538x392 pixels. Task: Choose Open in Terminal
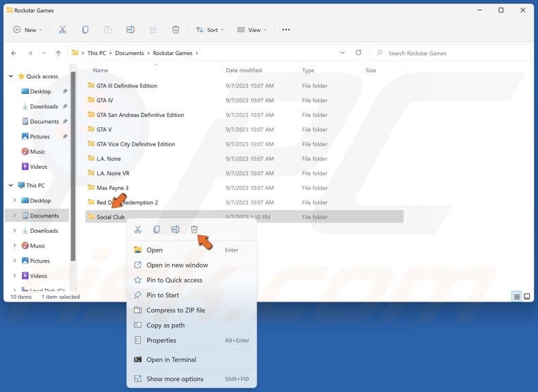click(191, 360)
